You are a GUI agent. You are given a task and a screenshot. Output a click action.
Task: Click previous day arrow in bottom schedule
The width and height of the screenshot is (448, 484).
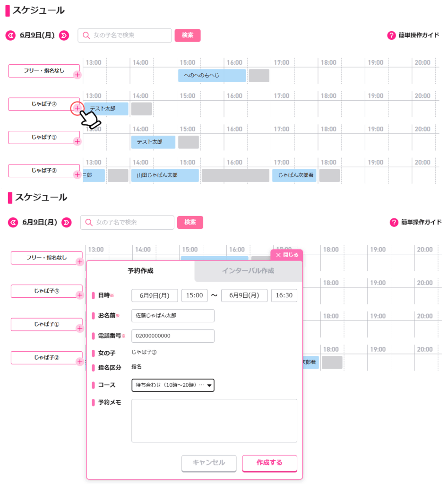click(x=13, y=223)
